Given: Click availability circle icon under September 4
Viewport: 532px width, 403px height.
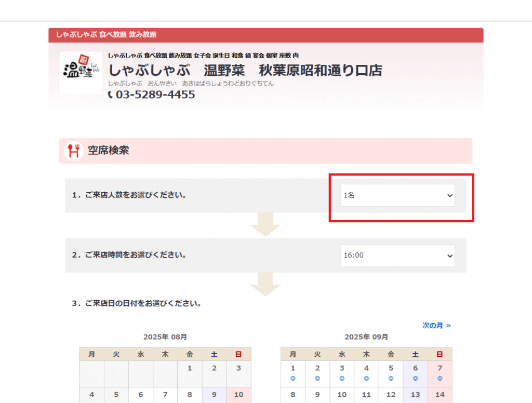Looking at the screenshot, I should 366,378.
